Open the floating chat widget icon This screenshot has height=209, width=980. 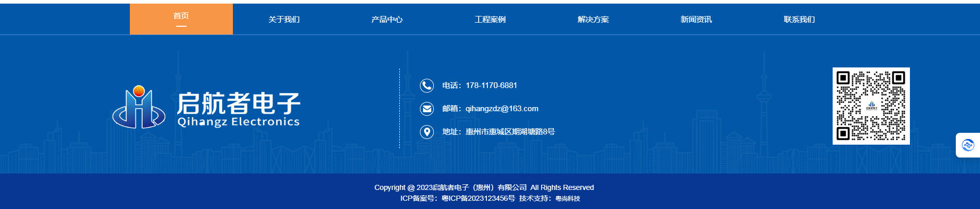[968, 145]
